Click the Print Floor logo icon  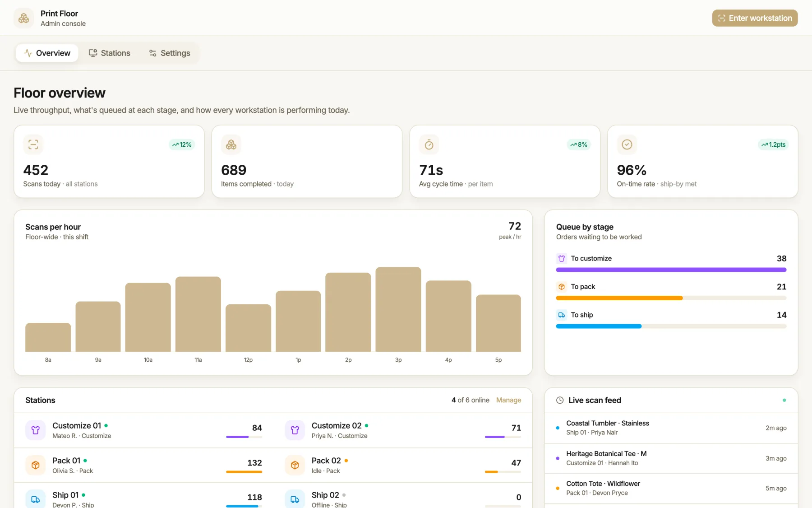[23, 18]
